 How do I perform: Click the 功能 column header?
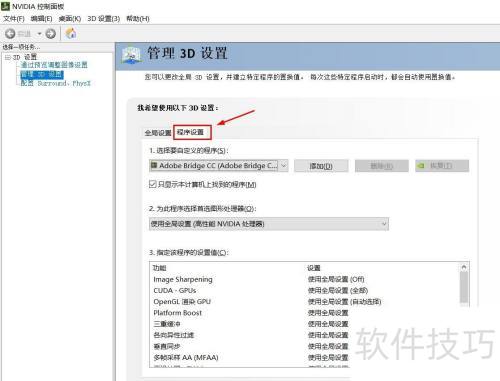point(159,268)
